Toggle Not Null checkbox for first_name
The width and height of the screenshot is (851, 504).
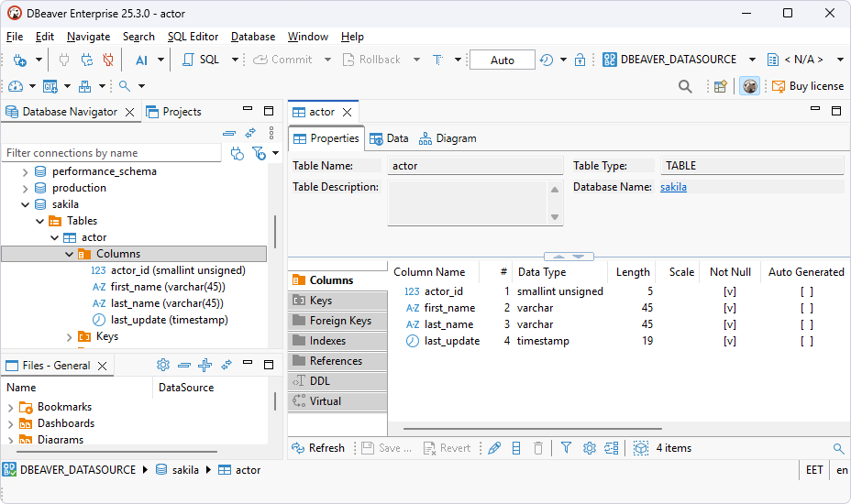tap(729, 308)
